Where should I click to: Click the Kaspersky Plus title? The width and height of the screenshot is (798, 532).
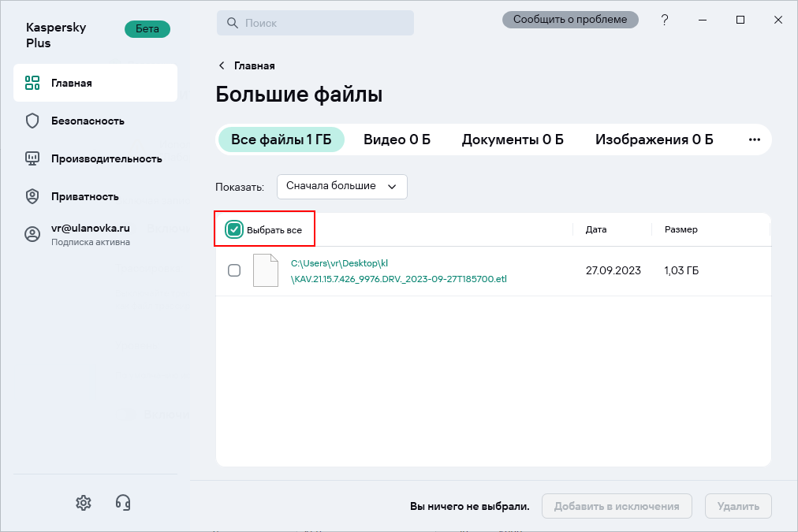(x=56, y=35)
